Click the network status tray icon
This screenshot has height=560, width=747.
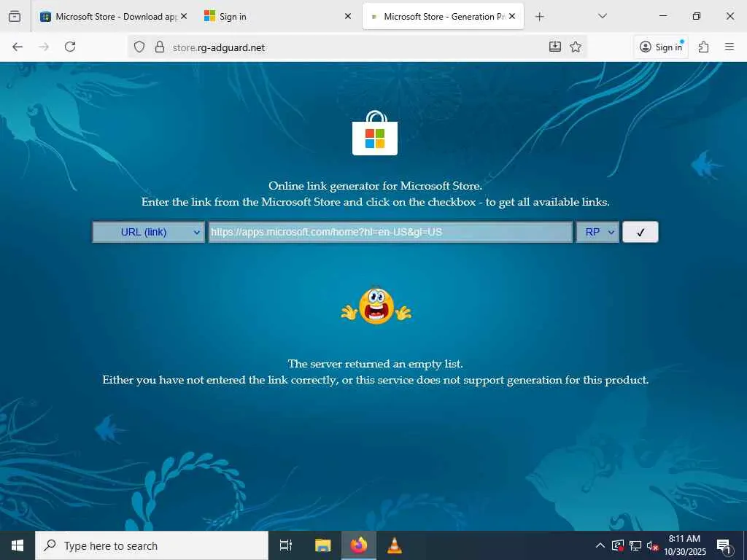635,545
